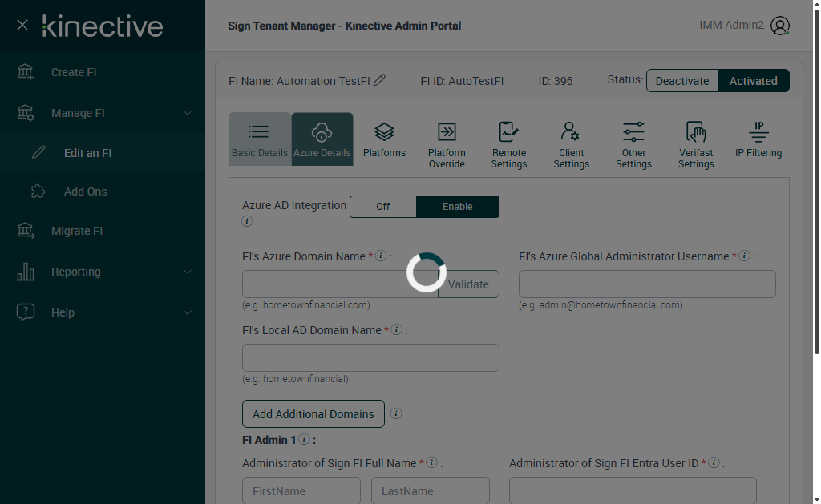Click FI's Local AD Domain Name field
821x504 pixels.
[370, 357]
